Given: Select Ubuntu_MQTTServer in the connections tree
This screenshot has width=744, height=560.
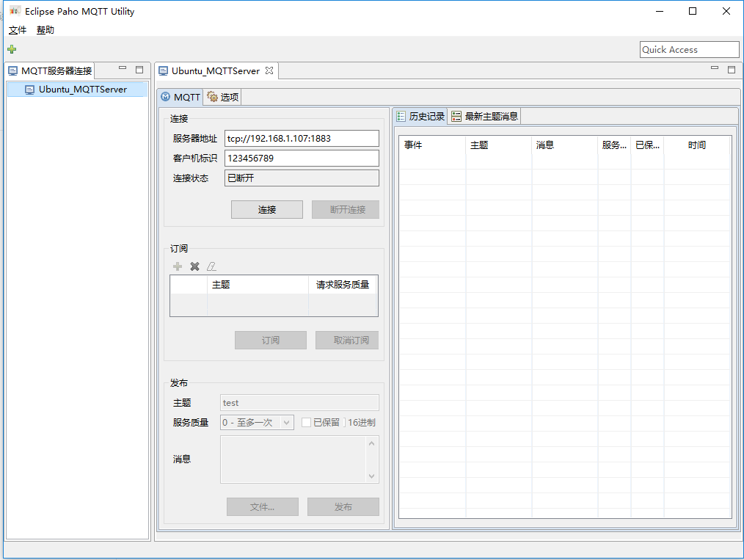Looking at the screenshot, I should click(x=77, y=90).
